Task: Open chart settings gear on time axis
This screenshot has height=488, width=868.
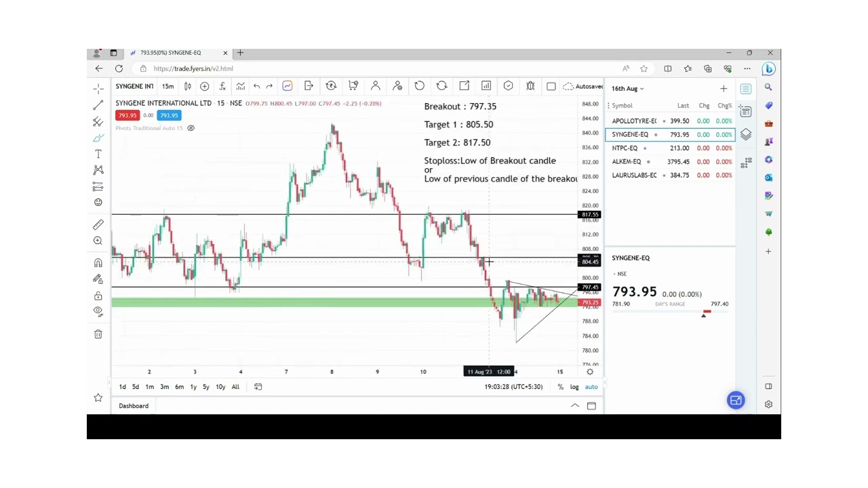Action: tap(590, 371)
